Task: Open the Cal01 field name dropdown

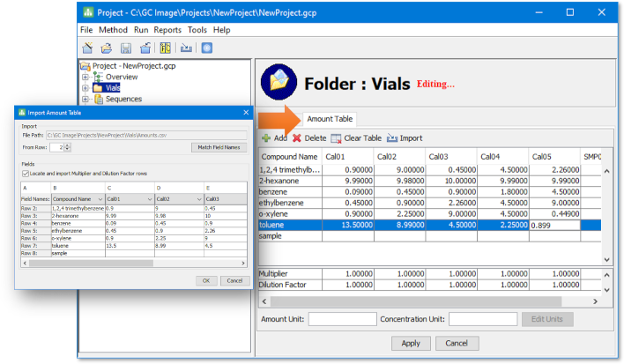Action: (x=150, y=199)
